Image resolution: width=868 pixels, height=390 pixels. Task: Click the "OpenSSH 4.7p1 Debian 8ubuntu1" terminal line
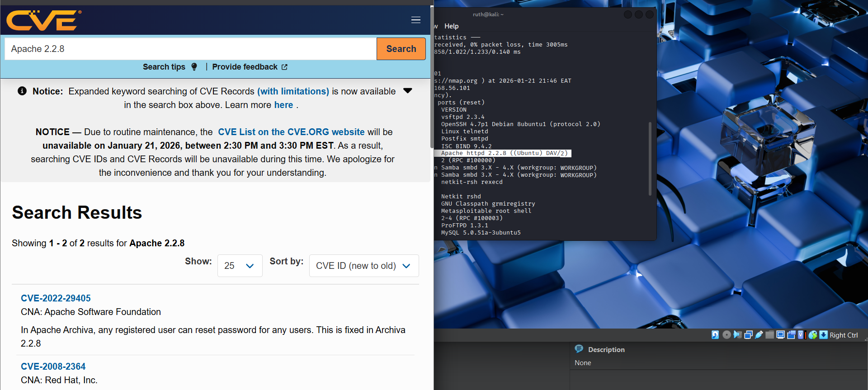[x=521, y=124]
